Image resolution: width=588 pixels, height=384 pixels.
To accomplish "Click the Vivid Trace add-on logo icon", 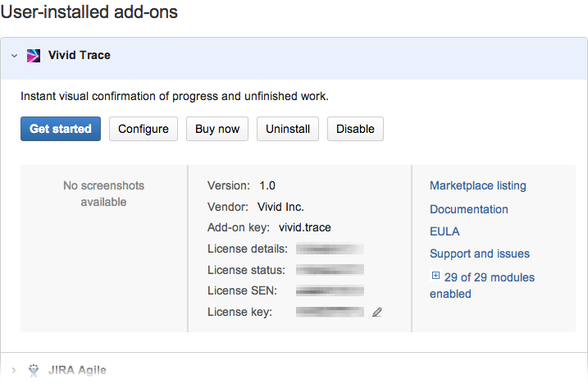I will coord(34,56).
